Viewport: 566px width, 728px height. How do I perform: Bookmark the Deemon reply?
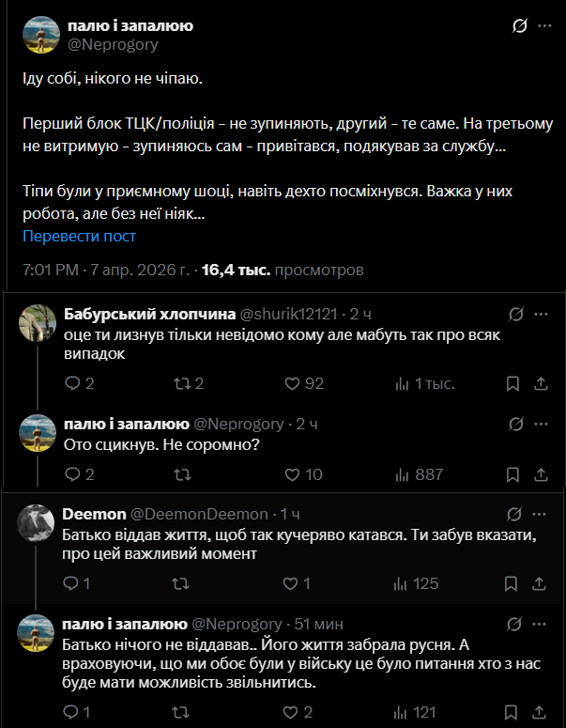pos(512,583)
